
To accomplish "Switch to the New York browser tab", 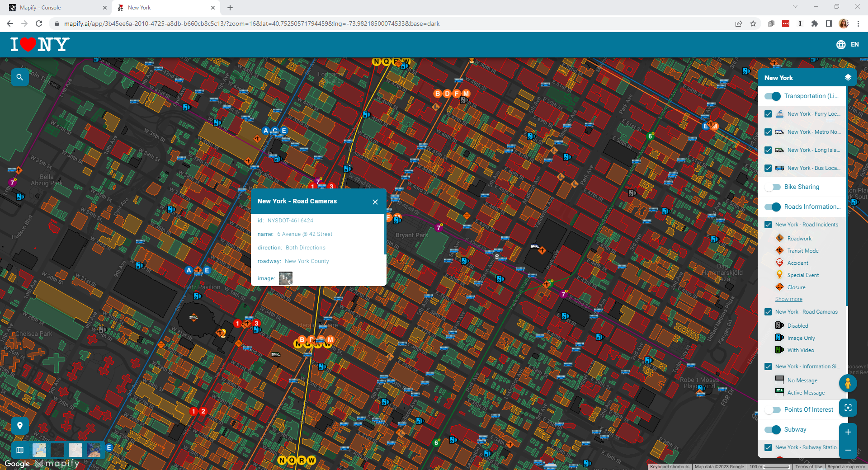I will coord(166,8).
